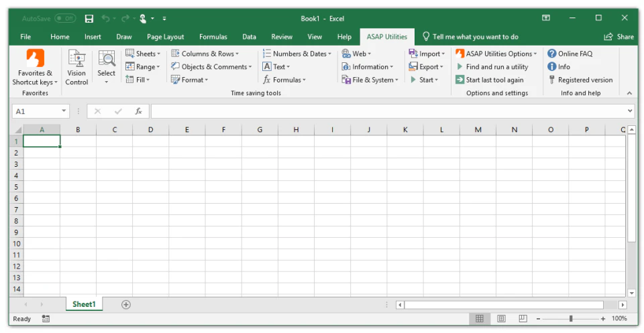644x333 pixels.
Task: Expand the Numbers & Dates menu
Action: pos(297,54)
